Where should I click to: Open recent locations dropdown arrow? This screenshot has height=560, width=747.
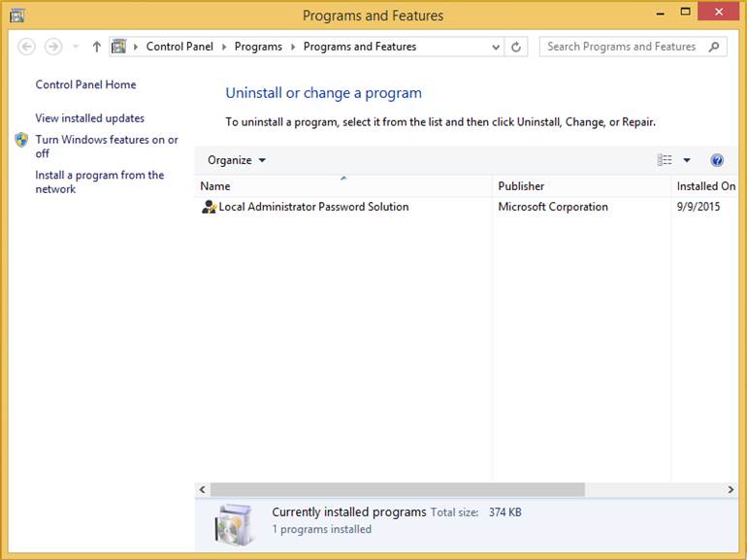76,47
